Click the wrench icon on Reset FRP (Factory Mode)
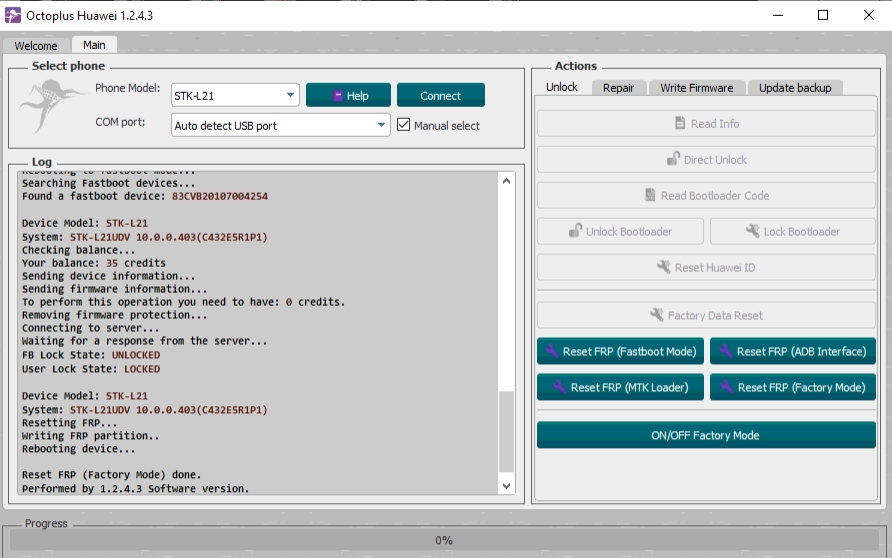892x558 pixels. [726, 387]
